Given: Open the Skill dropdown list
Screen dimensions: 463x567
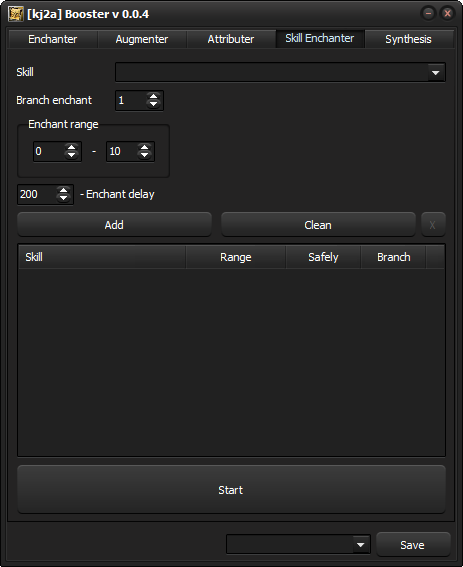Looking at the screenshot, I should (x=436, y=73).
